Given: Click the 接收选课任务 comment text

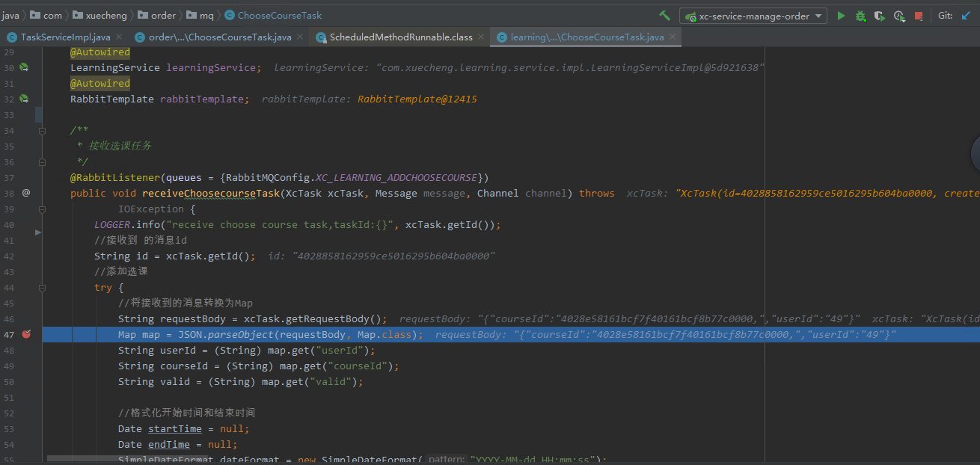Looking at the screenshot, I should tap(120, 146).
